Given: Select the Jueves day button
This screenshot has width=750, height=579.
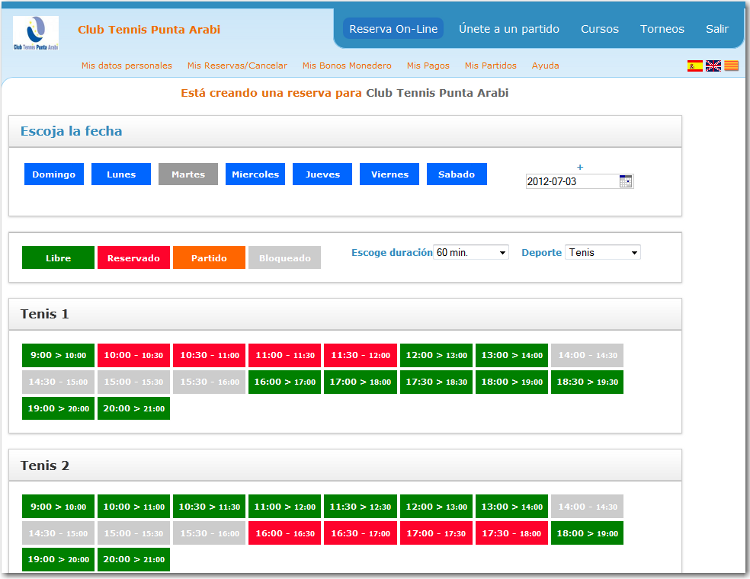Looking at the screenshot, I should 322,174.
